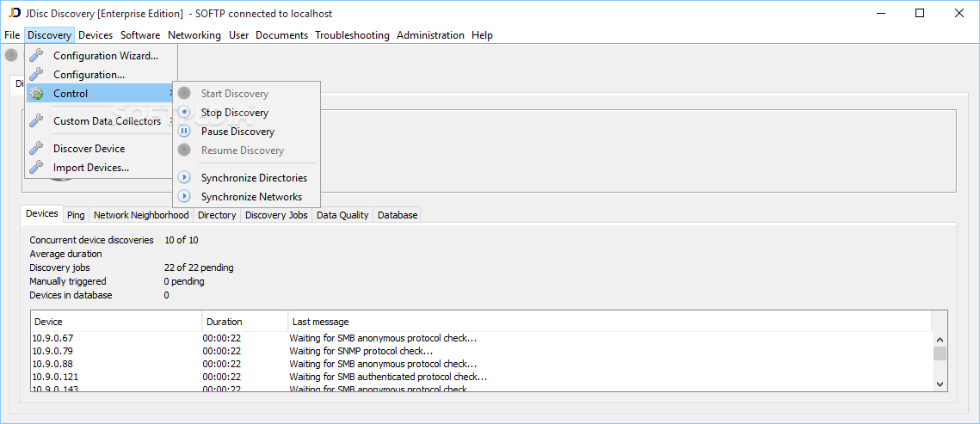
Task: Click the gray toolbar play button
Action: [11, 55]
